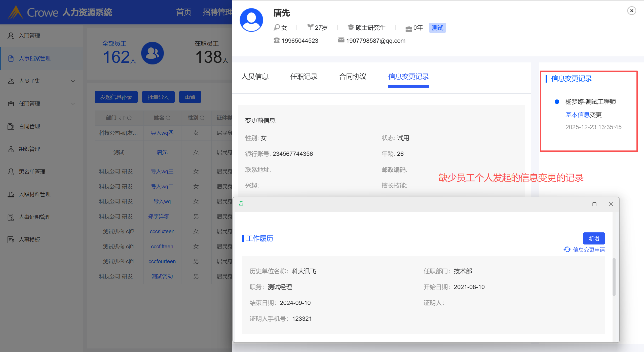
Task: Click the green pin icon in floating window
Action: [x=241, y=204]
